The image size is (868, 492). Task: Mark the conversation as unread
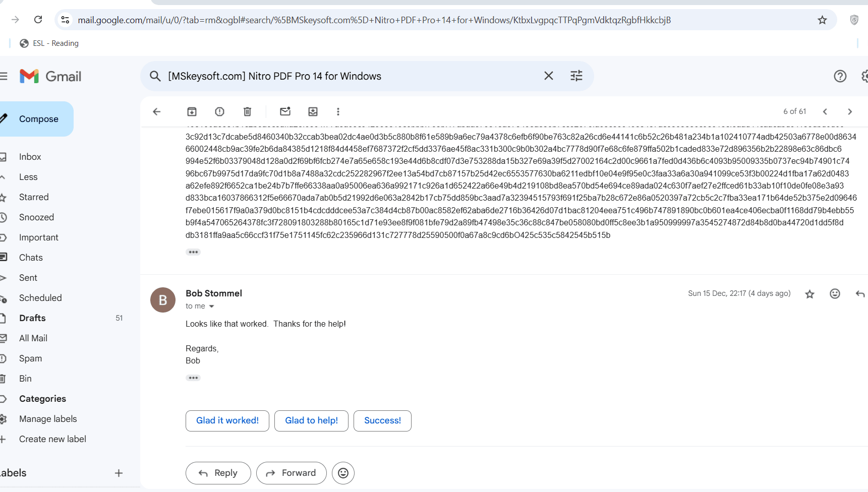coord(285,111)
